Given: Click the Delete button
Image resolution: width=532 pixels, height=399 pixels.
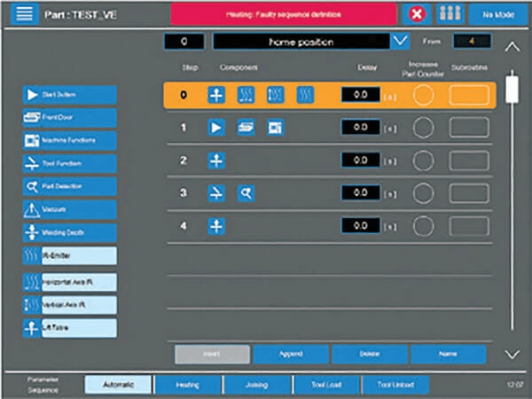Looking at the screenshot, I should 370,354.
